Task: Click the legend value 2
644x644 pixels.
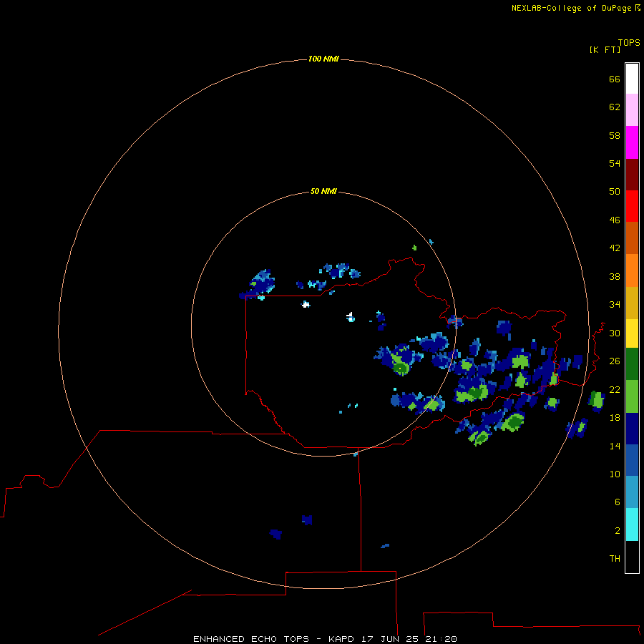Action: [x=618, y=531]
